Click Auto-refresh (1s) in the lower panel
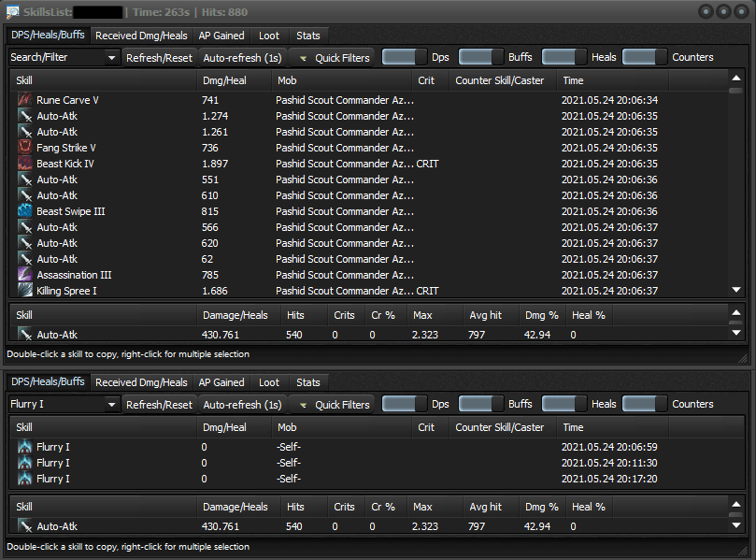This screenshot has height=560, width=756. (242, 405)
